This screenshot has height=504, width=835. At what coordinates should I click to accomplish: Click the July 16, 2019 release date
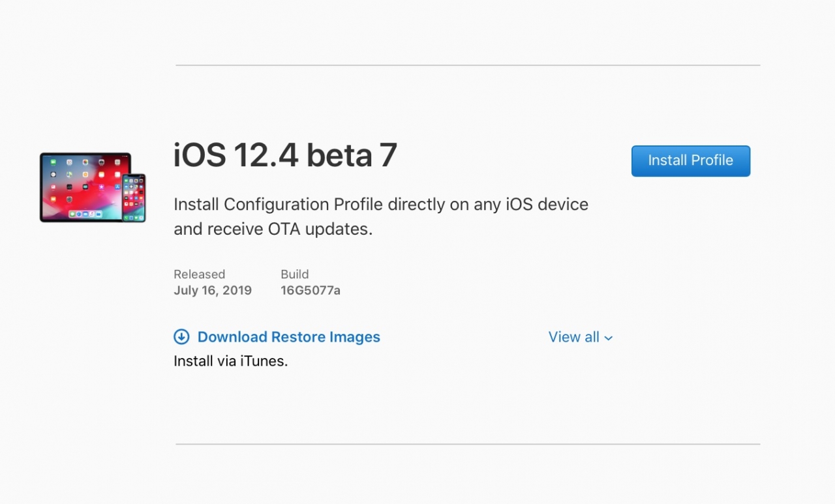[213, 291]
